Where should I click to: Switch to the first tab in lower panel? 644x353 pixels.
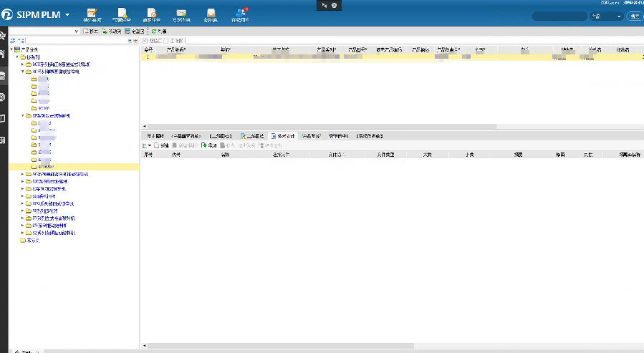[155, 135]
